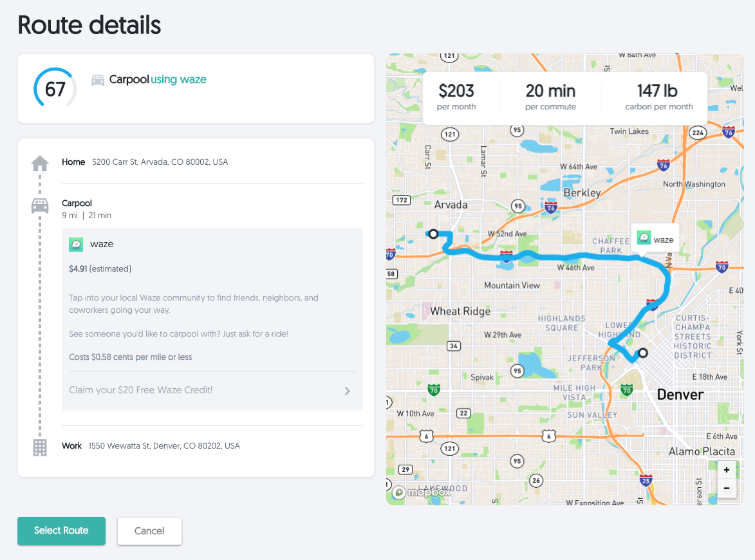Click the Waze logo in carpool card
The width and height of the screenshot is (755, 560).
coord(76,244)
